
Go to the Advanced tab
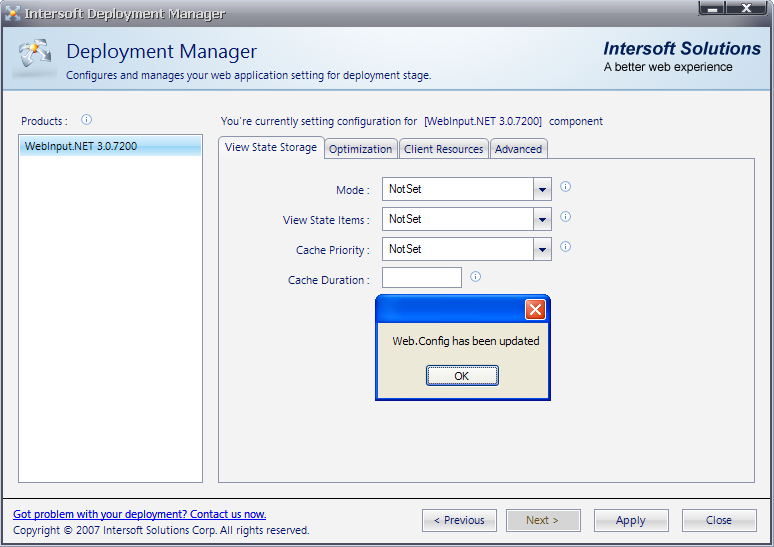518,149
